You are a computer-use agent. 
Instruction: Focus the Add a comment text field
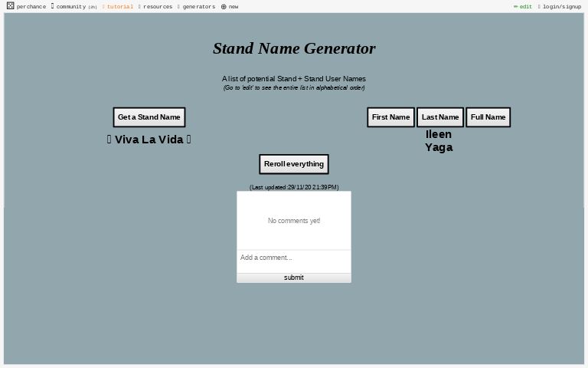[294, 261]
